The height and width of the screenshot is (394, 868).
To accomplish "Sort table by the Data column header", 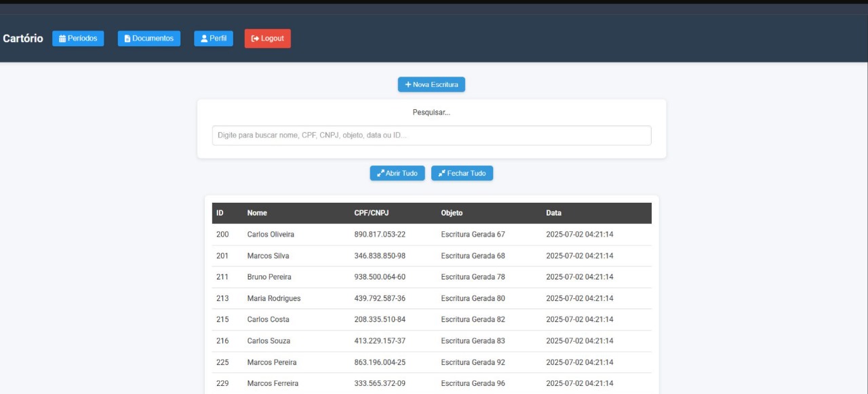I will 553,213.
